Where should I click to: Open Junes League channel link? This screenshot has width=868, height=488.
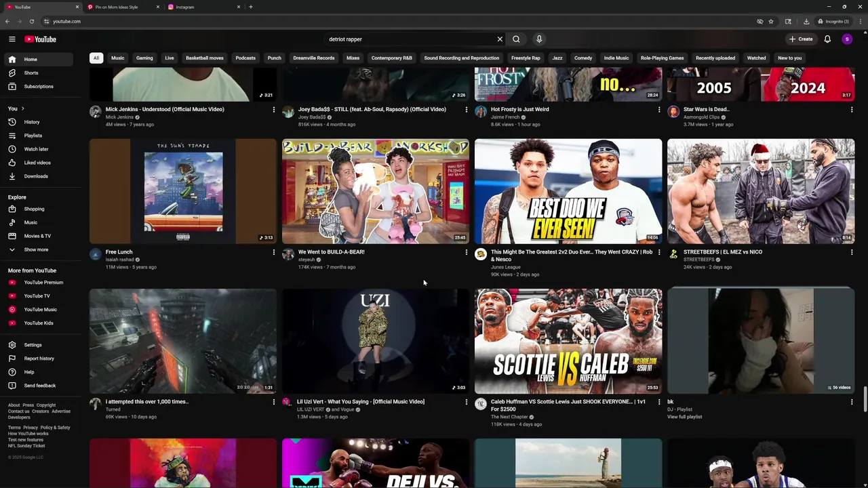point(506,267)
